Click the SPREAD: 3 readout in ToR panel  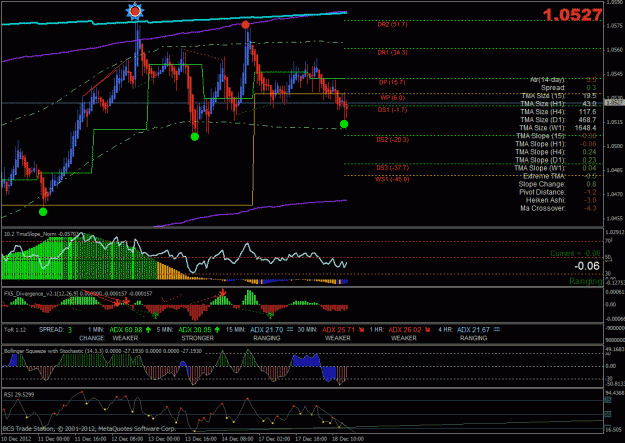click(55, 330)
